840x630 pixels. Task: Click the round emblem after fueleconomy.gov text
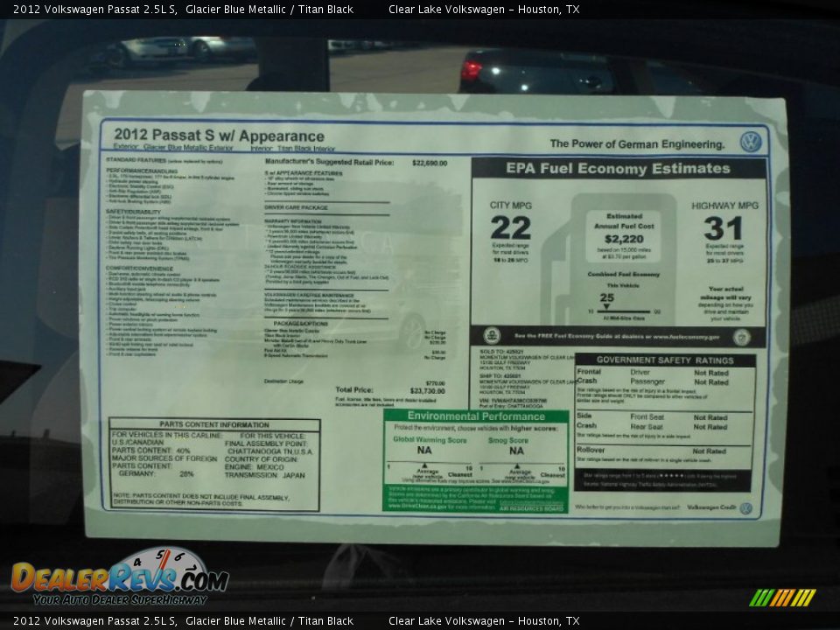coord(742,337)
